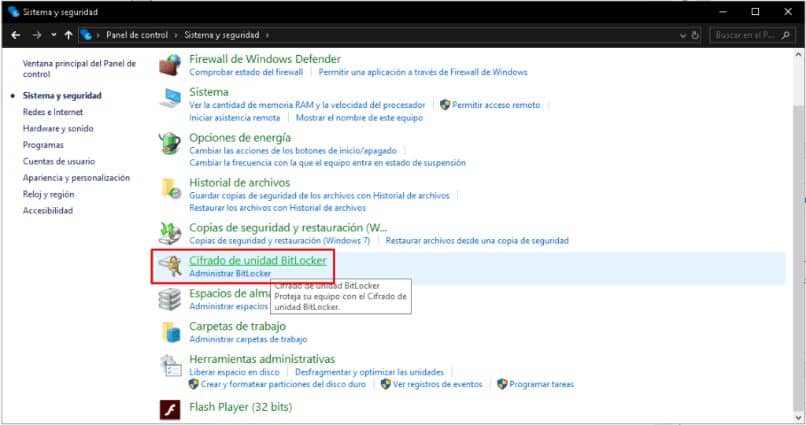Click the Sistema computer icon
This screenshot has width=806, height=425.
170,98
